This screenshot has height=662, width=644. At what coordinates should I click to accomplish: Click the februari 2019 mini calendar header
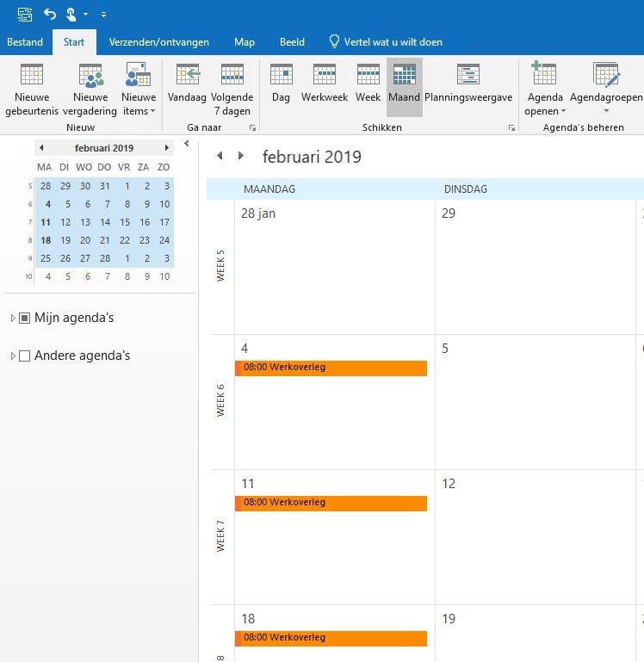tap(104, 148)
